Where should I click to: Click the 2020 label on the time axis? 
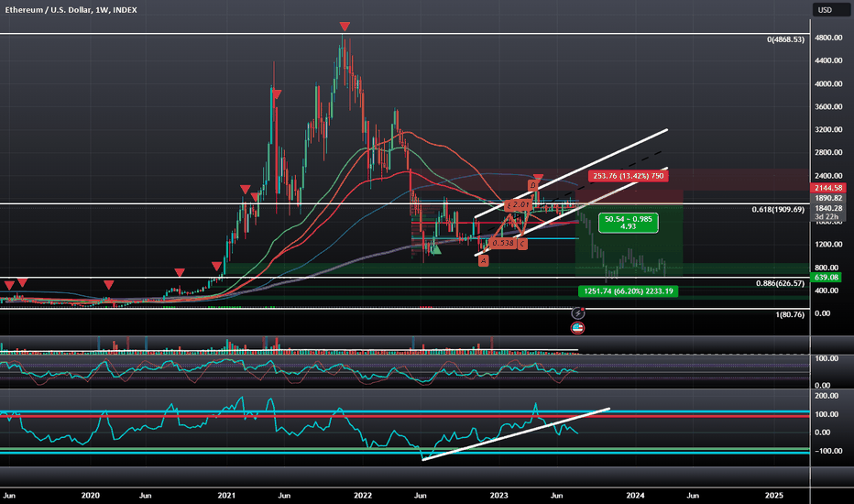[91, 495]
